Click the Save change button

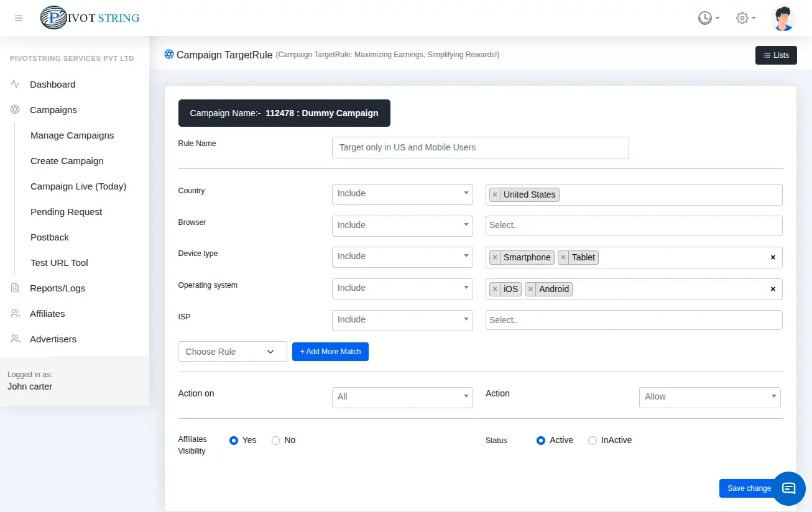pos(749,488)
